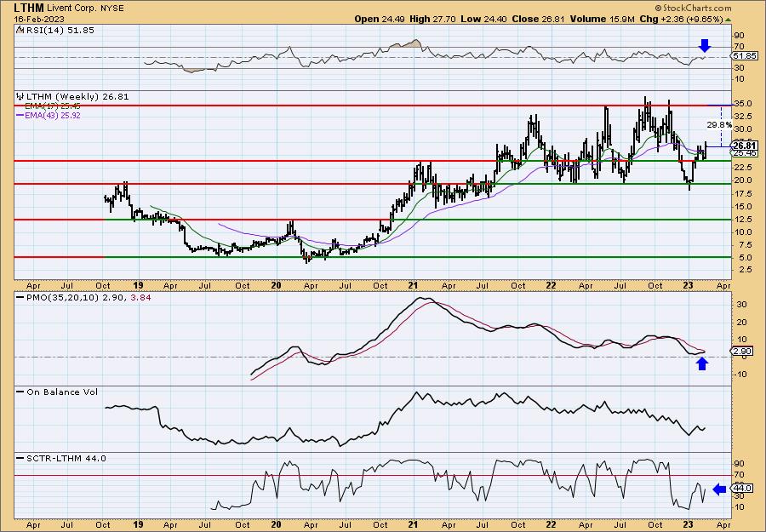The width and height of the screenshot is (766, 532).
Task: Click the 20.0 price axis label
Action: click(x=744, y=180)
